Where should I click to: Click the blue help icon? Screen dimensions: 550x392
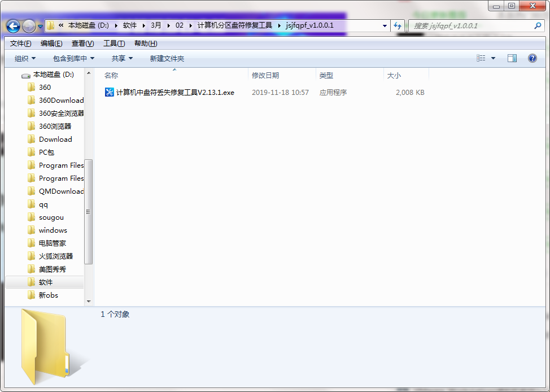532,58
